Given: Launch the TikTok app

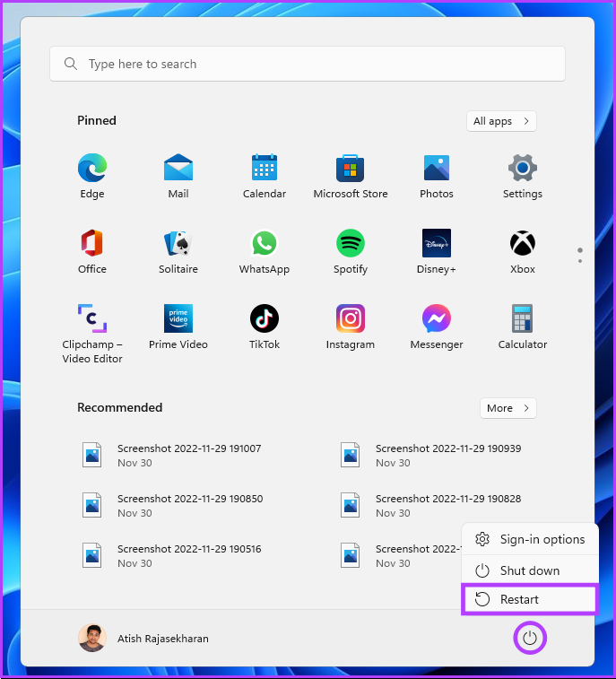Looking at the screenshot, I should pyautogui.click(x=264, y=326).
